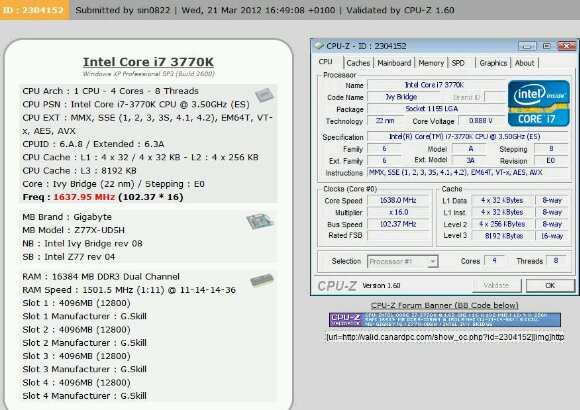Open the Intel Core i7 3770K heading link
Screen dimensions: 580x410
coord(148,62)
